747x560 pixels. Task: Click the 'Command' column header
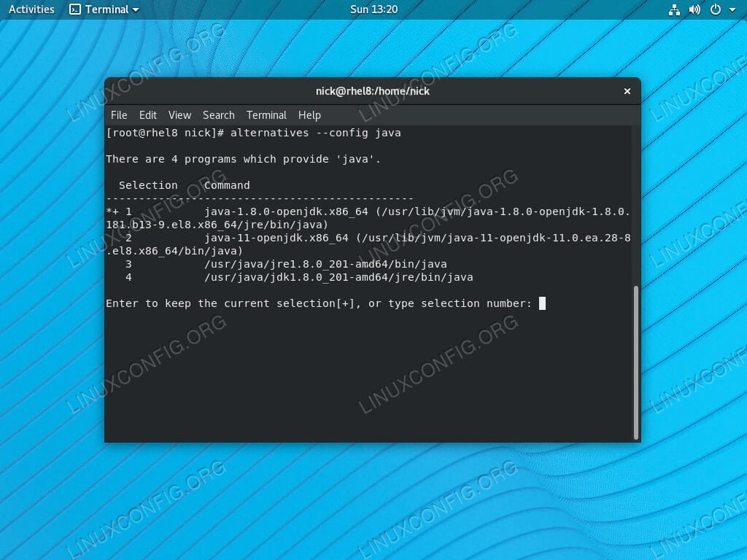[227, 185]
